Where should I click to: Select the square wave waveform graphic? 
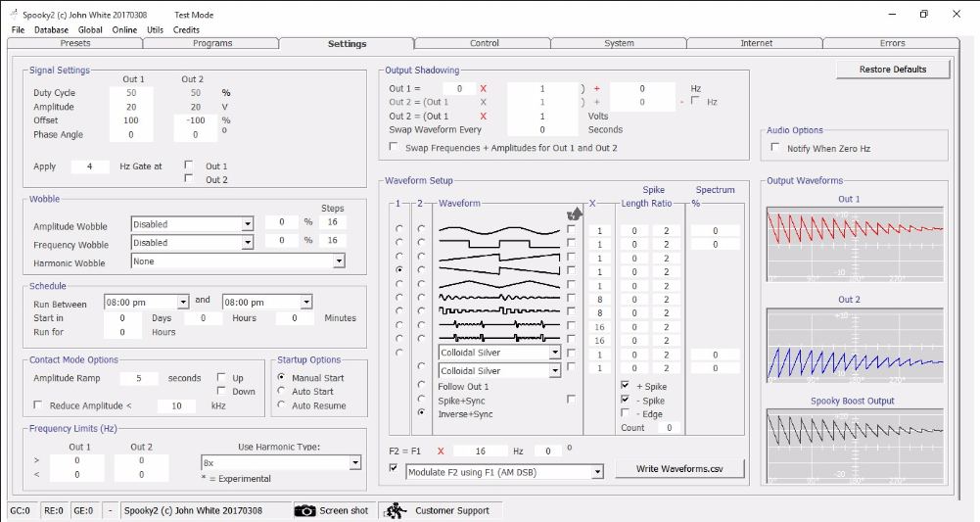pyautogui.click(x=499, y=244)
